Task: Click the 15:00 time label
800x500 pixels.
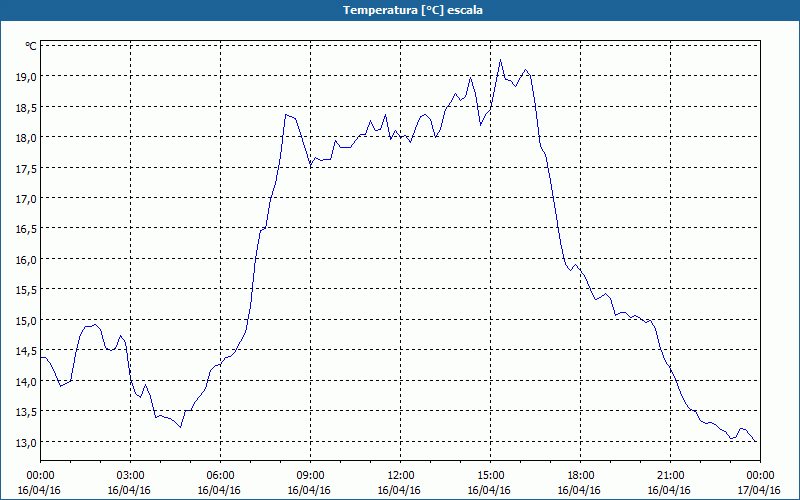Action: click(490, 476)
